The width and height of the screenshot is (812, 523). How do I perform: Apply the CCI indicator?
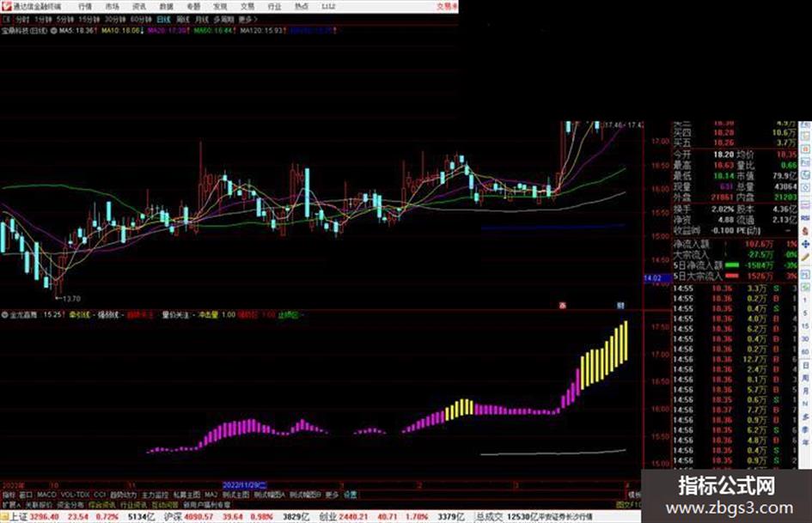[x=100, y=495]
